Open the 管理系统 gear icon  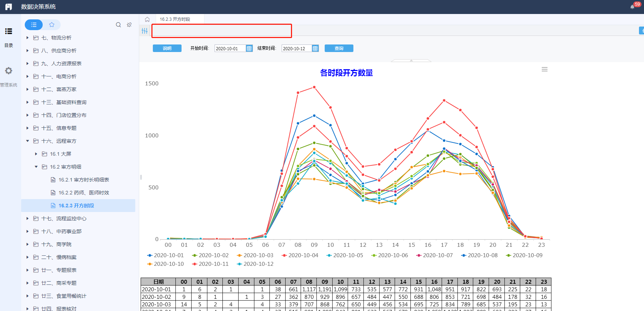click(x=9, y=71)
